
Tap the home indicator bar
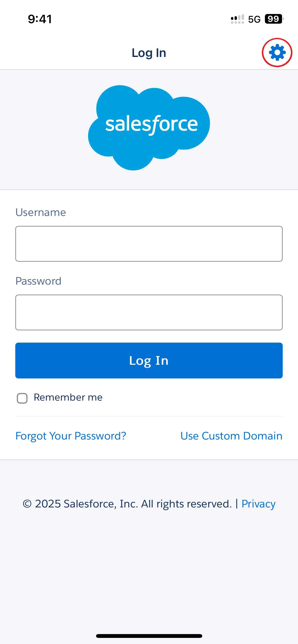pyautogui.click(x=149, y=636)
